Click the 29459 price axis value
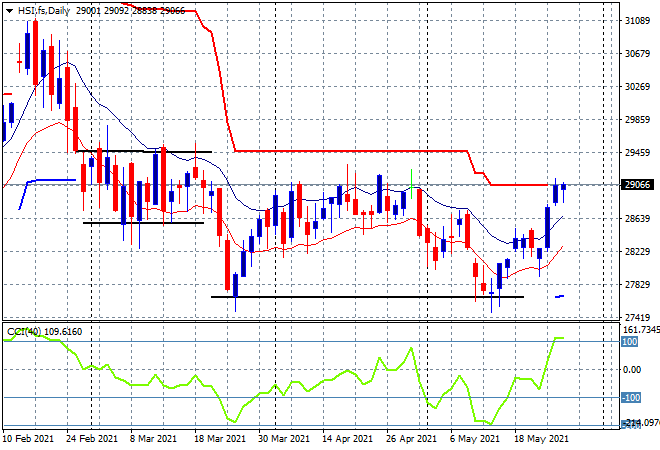This screenshot has width=660, height=450. coord(637,152)
